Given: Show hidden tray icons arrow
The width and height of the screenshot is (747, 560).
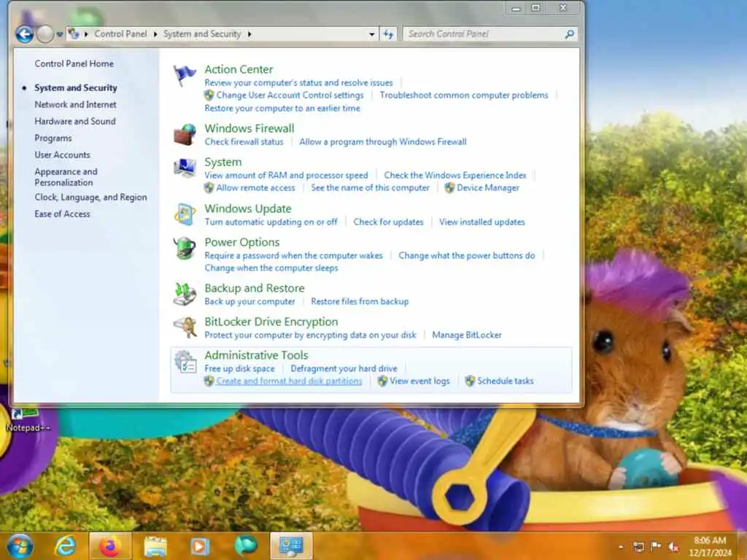Looking at the screenshot, I should [x=621, y=547].
